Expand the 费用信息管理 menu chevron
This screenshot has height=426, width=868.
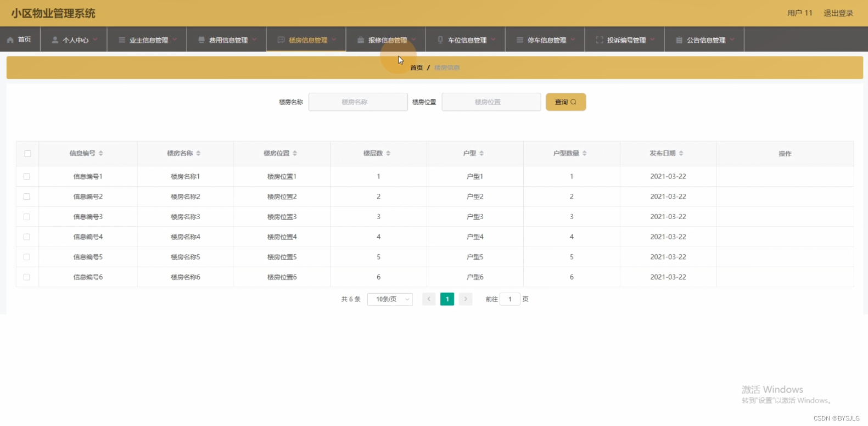(x=254, y=40)
